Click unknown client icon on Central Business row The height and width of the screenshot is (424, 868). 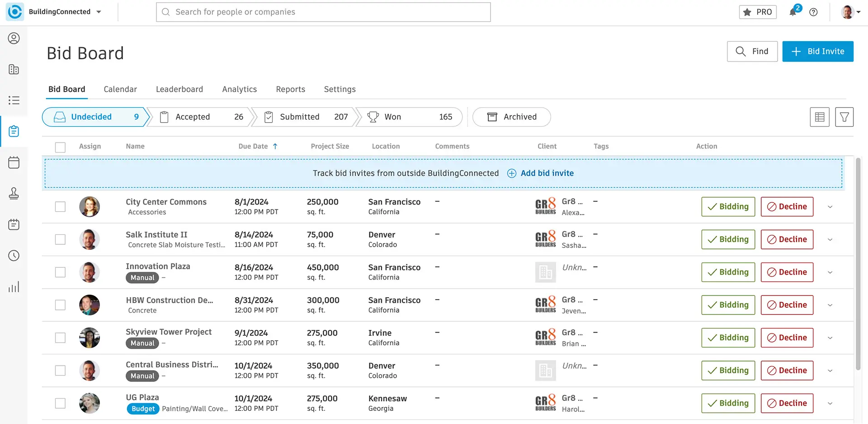pyautogui.click(x=546, y=370)
